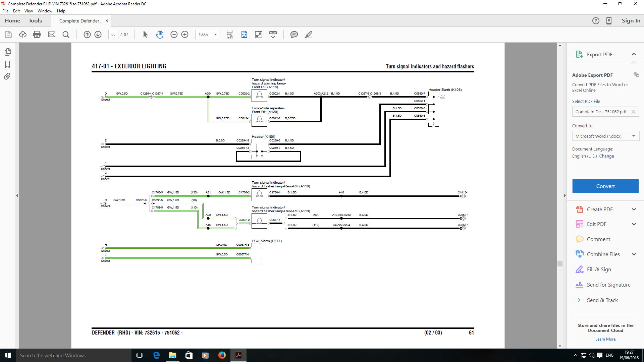This screenshot has height=362, width=644.
Task: Print the document
Action: [37, 35]
